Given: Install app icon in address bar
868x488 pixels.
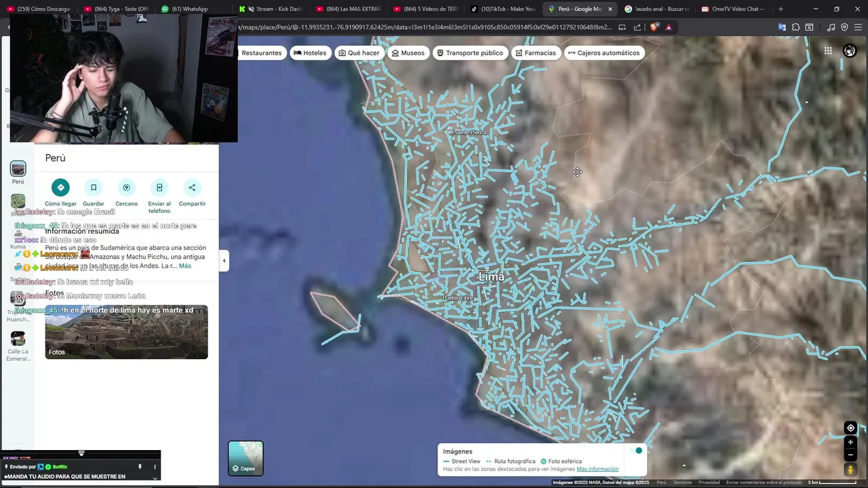Looking at the screenshot, I should (622, 27).
